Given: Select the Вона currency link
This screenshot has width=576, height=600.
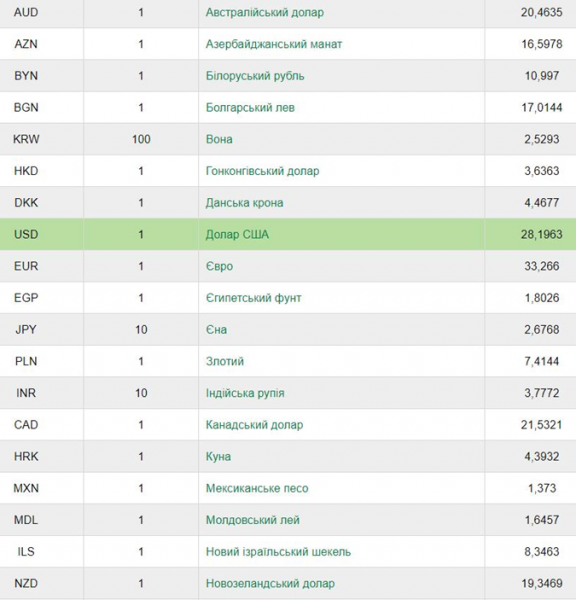Looking at the screenshot, I should pyautogui.click(x=219, y=139).
